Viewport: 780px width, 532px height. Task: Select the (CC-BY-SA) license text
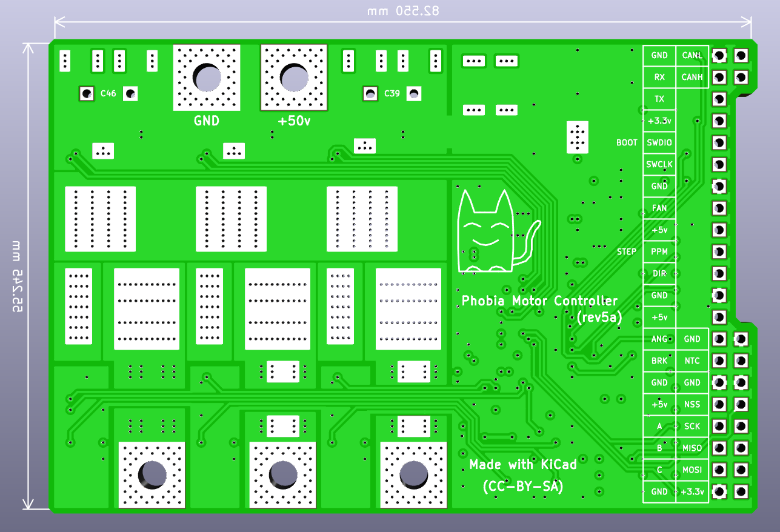tap(522, 486)
